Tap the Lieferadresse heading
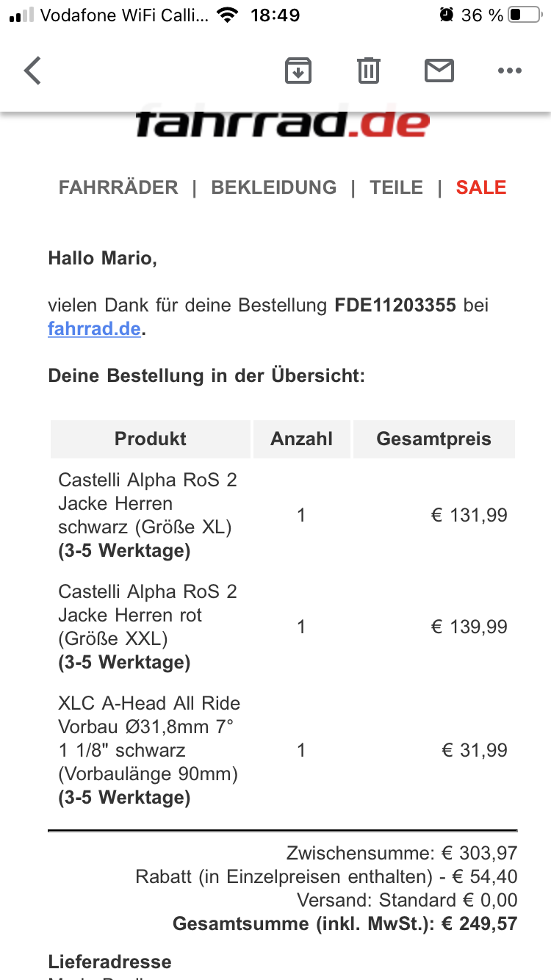This screenshot has width=551, height=980. (x=109, y=962)
